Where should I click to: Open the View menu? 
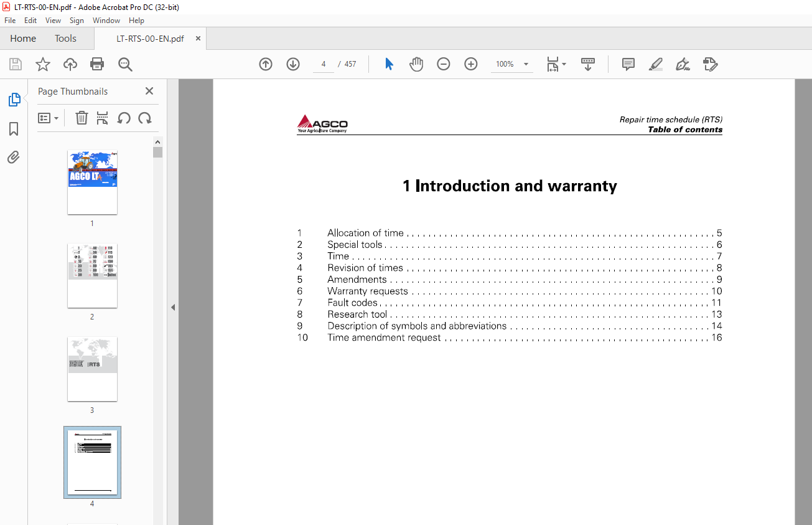pos(54,21)
